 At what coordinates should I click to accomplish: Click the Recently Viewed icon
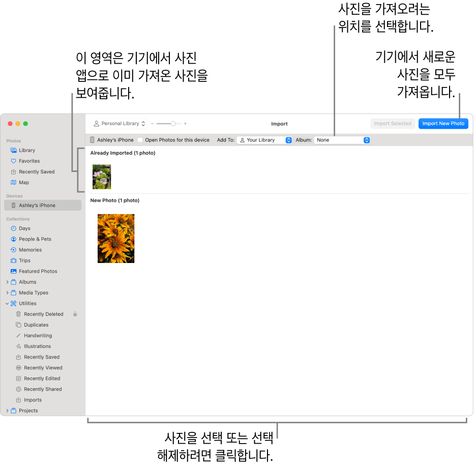click(x=18, y=368)
